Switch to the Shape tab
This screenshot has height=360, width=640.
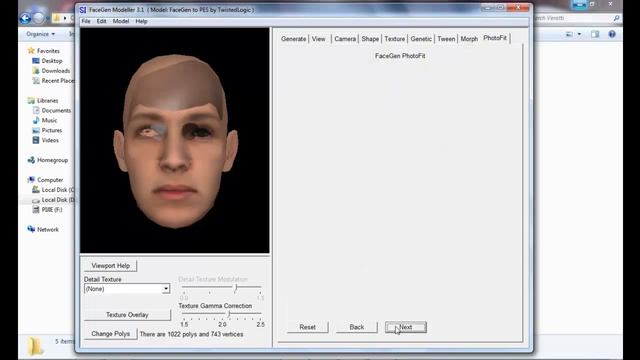coord(370,39)
